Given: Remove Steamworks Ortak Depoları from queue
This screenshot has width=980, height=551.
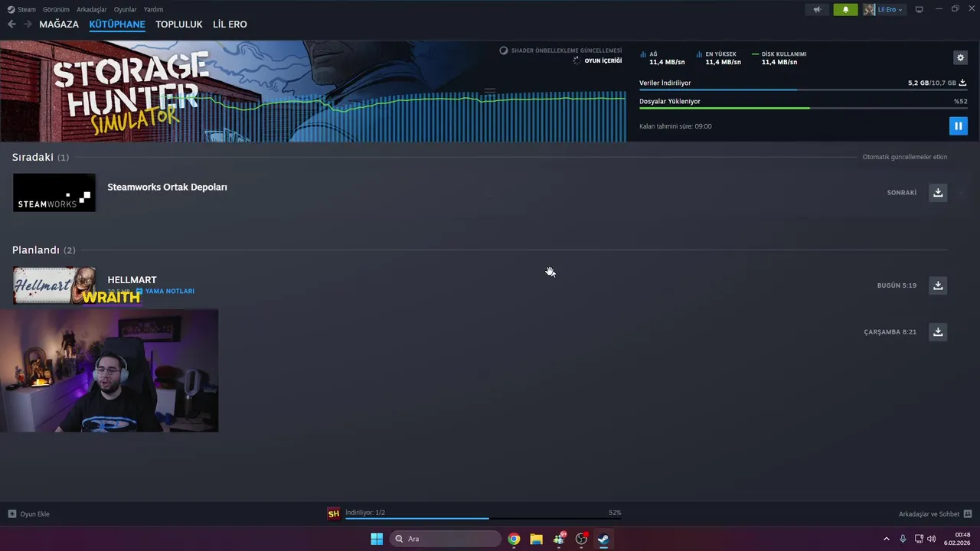Looking at the screenshot, I should tap(961, 193).
